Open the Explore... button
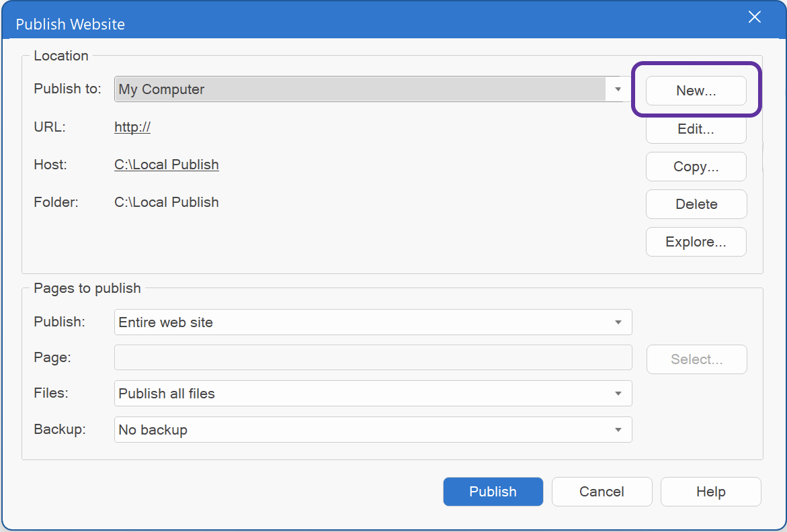787x532 pixels. tap(696, 242)
